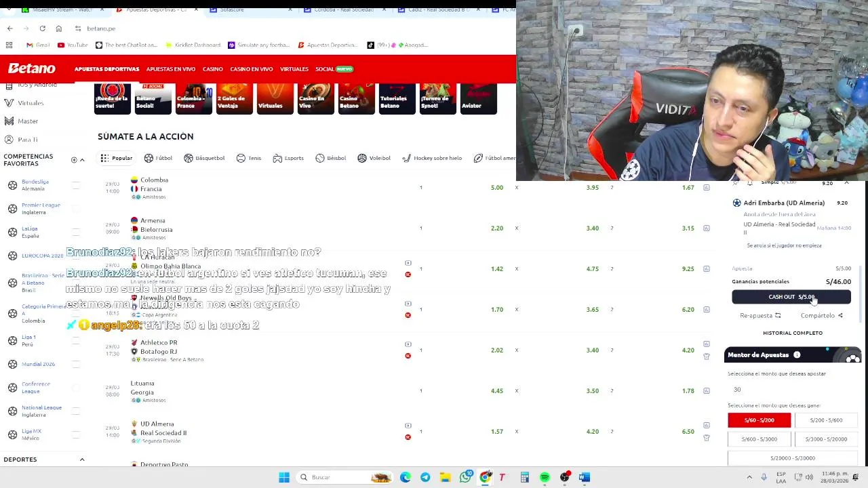Screen dimensions: 868x488
Task: Open Mentor de Apuestas info icon
Action: pos(797,354)
